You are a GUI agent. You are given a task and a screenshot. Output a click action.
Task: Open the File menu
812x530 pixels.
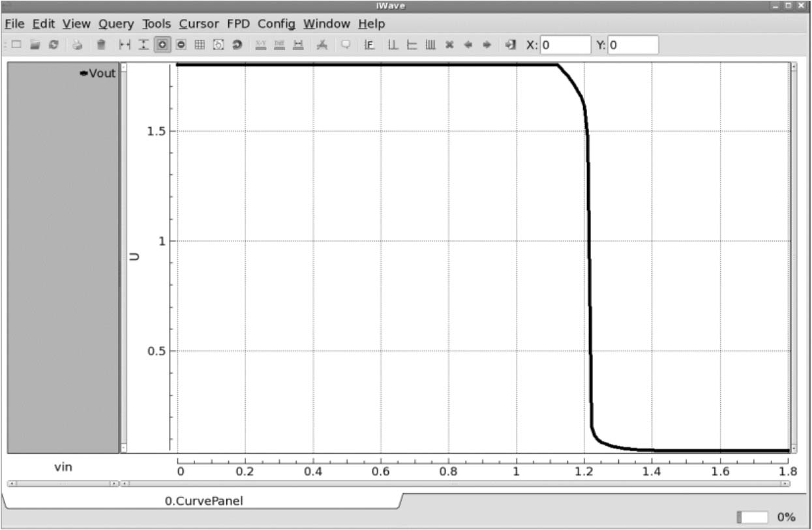(x=14, y=24)
